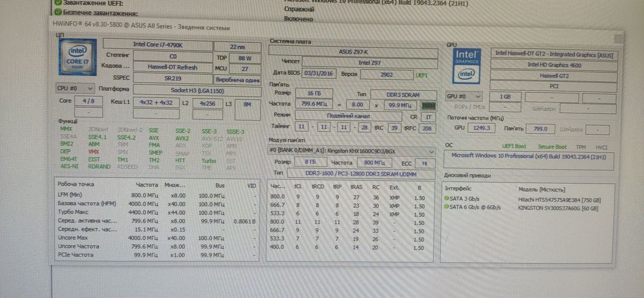This screenshot has height=298, width=644.
Task: Click the 4 / 8 core count field
Action: (x=89, y=101)
